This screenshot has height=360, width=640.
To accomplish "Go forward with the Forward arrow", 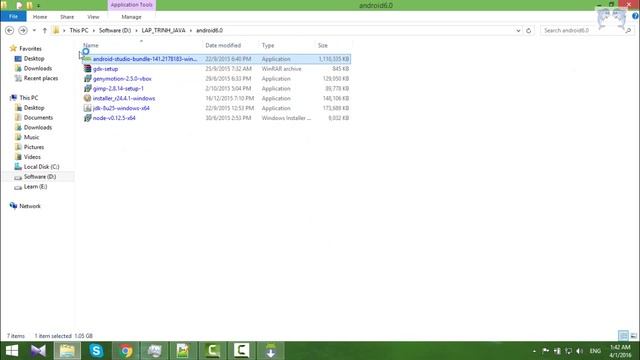I will 23,31.
